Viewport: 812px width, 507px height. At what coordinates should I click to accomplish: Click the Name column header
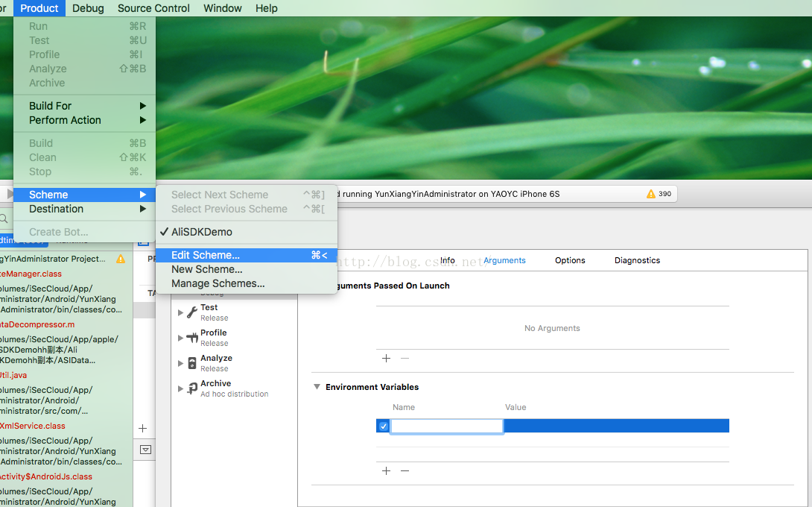tap(404, 408)
